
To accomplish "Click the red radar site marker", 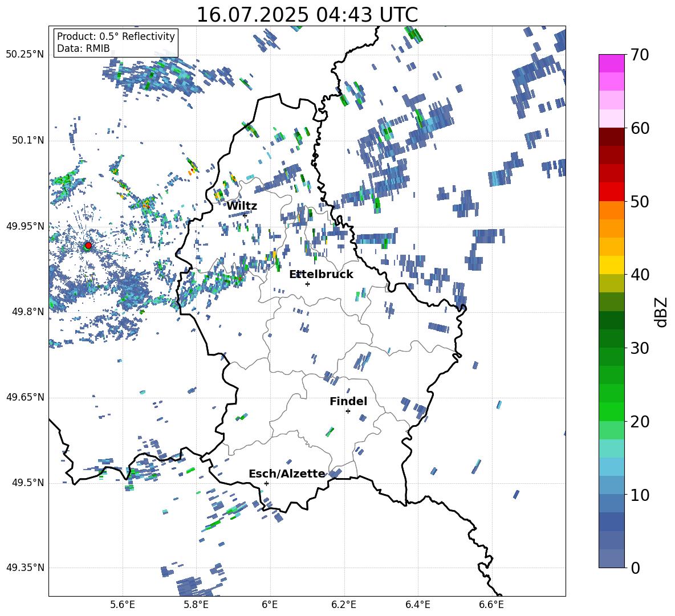I will [88, 245].
